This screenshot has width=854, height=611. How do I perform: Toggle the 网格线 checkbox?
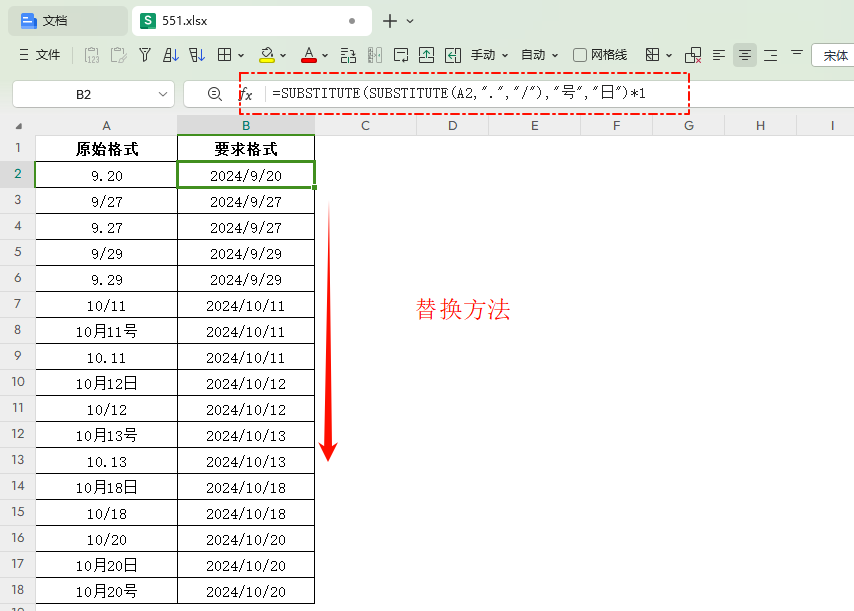click(x=580, y=55)
